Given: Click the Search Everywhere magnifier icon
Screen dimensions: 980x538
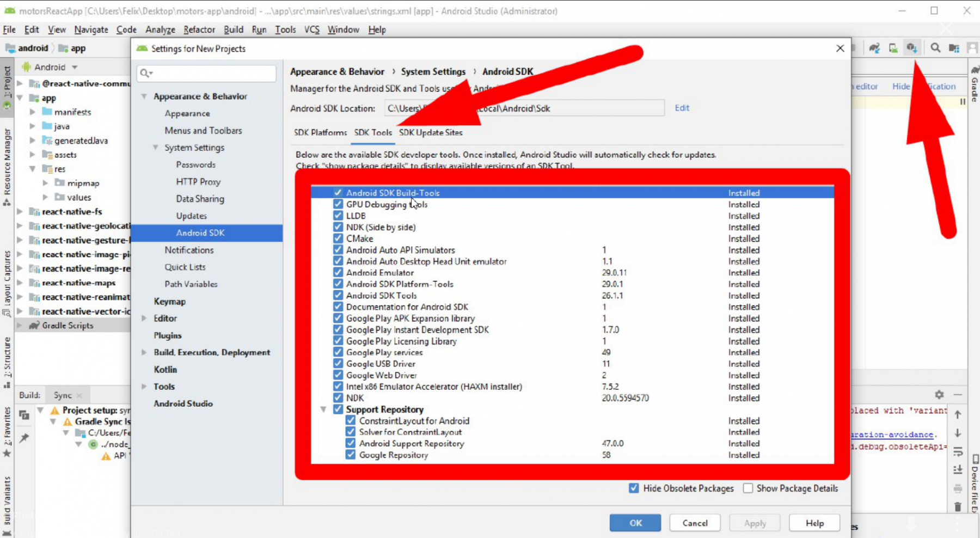Looking at the screenshot, I should pos(935,48).
